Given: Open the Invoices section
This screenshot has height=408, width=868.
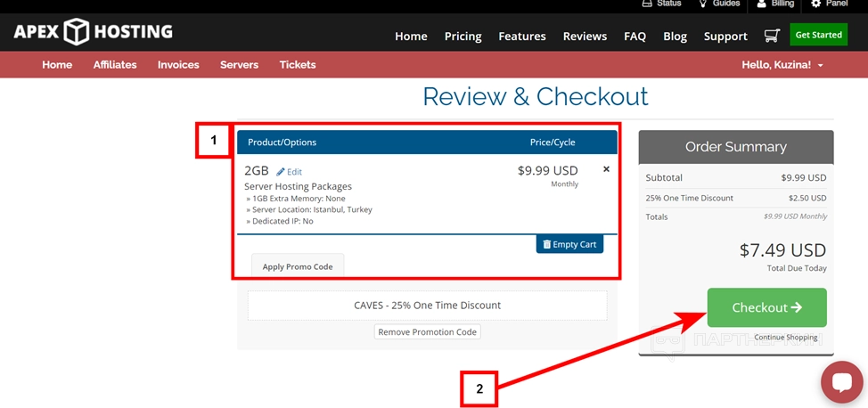Looking at the screenshot, I should pyautogui.click(x=178, y=65).
